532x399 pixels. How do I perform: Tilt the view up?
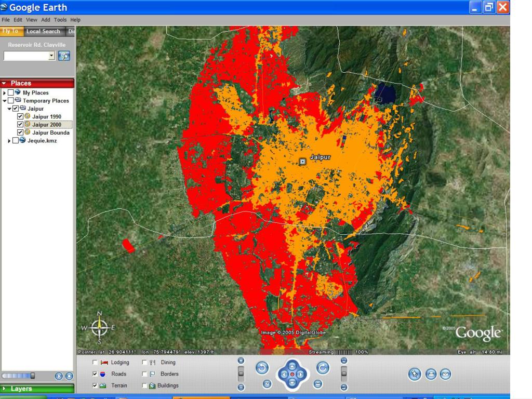[344, 361]
